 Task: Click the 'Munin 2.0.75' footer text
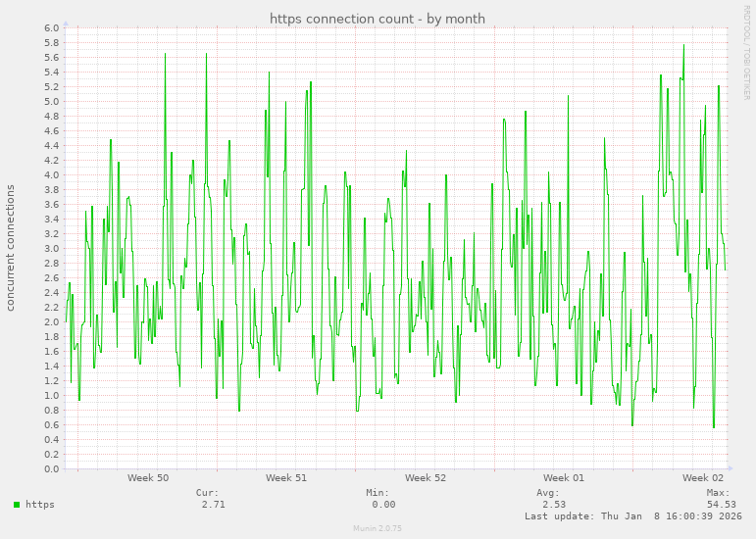pyautogui.click(x=378, y=528)
